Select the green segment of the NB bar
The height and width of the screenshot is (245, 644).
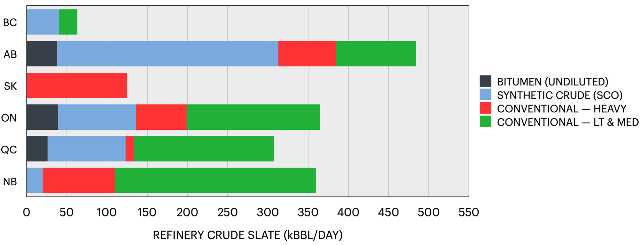[215, 181]
